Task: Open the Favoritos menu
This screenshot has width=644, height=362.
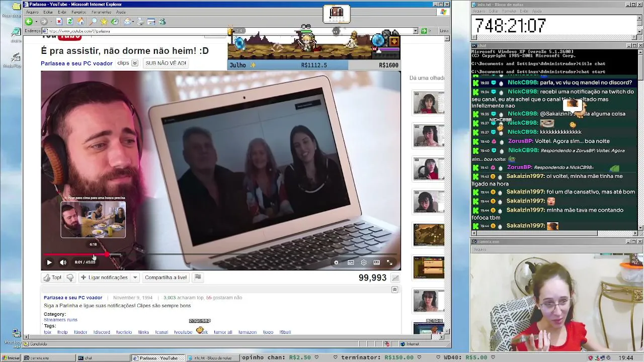Action: click(x=78, y=12)
